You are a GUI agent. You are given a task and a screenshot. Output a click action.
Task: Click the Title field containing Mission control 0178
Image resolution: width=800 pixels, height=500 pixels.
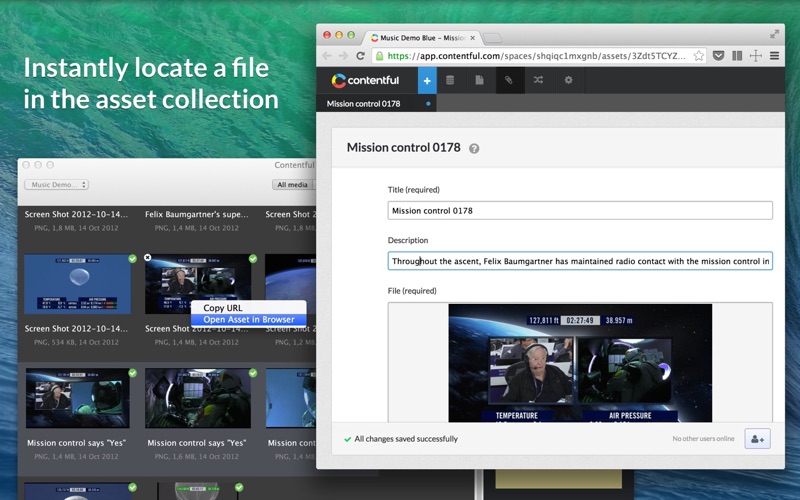click(x=580, y=210)
